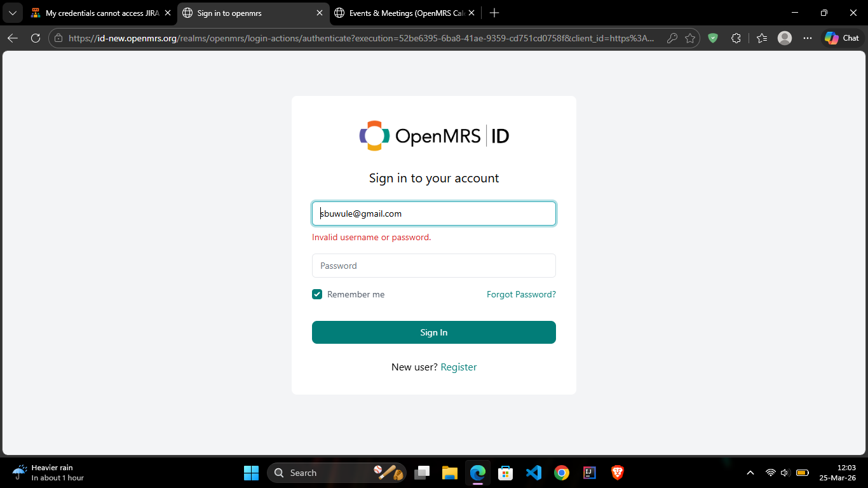Switch to the JIRA credentials tab
Viewport: 868px width, 488px height.
(x=95, y=13)
